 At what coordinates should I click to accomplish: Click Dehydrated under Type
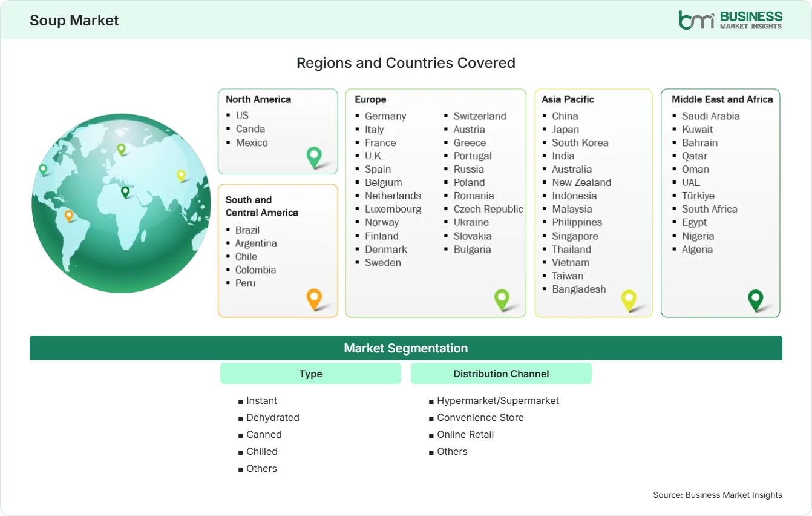coord(273,418)
